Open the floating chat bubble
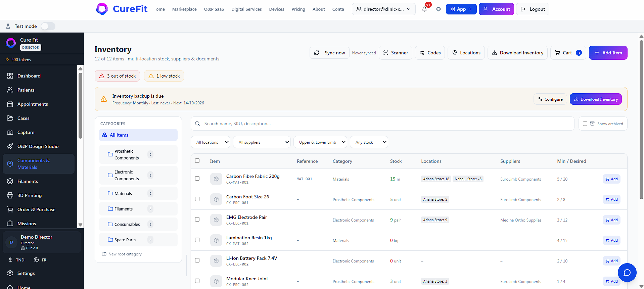The image size is (644, 289). click(x=627, y=273)
